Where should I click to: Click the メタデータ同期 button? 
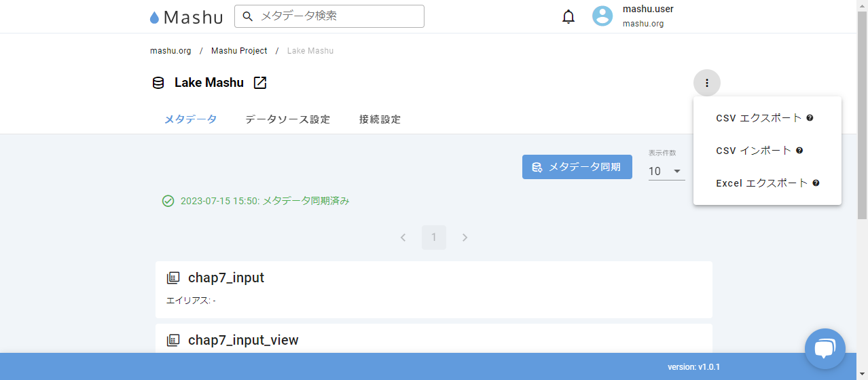coord(577,167)
